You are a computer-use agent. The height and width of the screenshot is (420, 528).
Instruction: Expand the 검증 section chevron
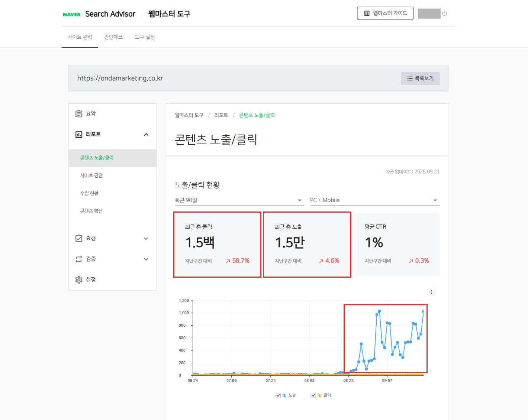pos(146,259)
